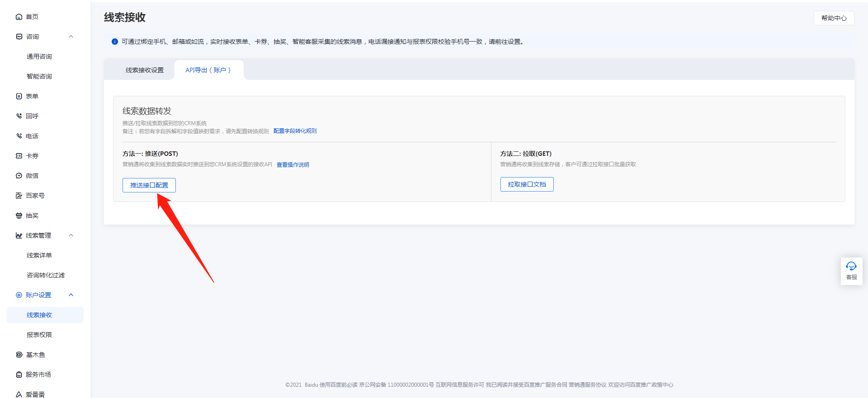Open 营销通服务协议 footer link
Image resolution: width=868 pixels, height=398 pixels.
pos(588,385)
